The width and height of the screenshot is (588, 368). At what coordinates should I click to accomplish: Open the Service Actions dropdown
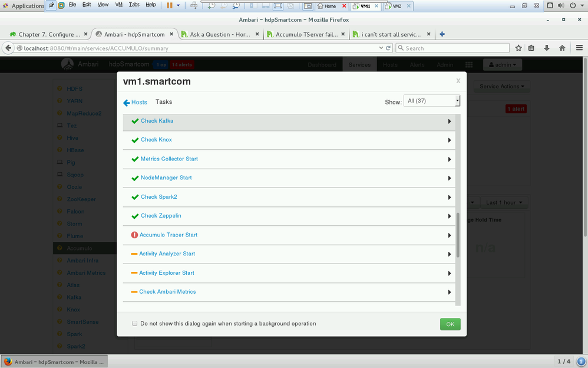[x=502, y=86]
